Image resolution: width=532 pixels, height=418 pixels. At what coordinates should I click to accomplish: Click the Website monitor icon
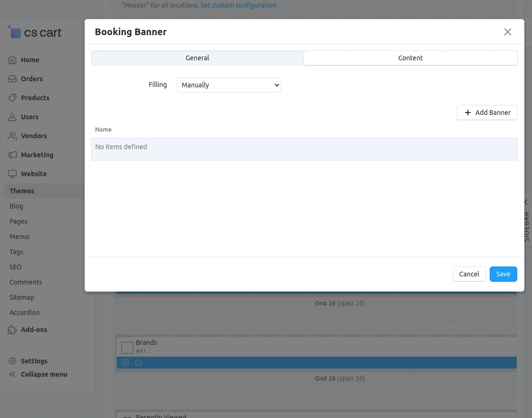point(12,174)
